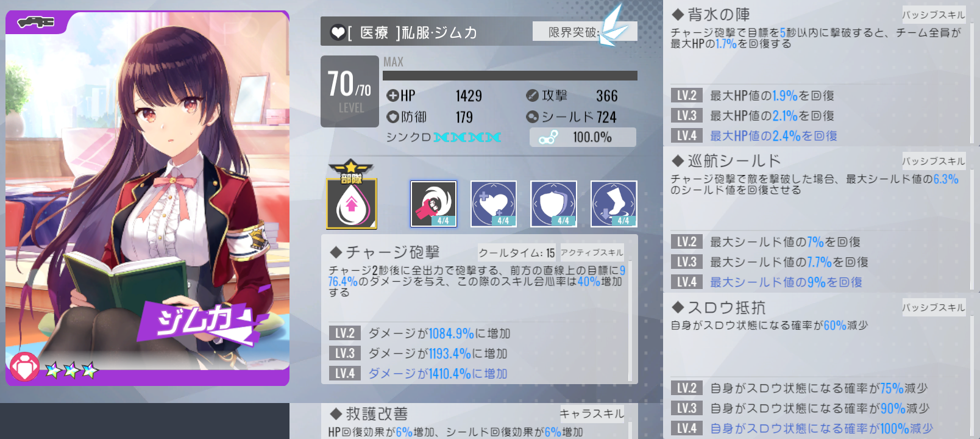The height and width of the screenshot is (439, 980).
Task: Open the 部隊 squad skill icon
Action: pyautogui.click(x=352, y=195)
